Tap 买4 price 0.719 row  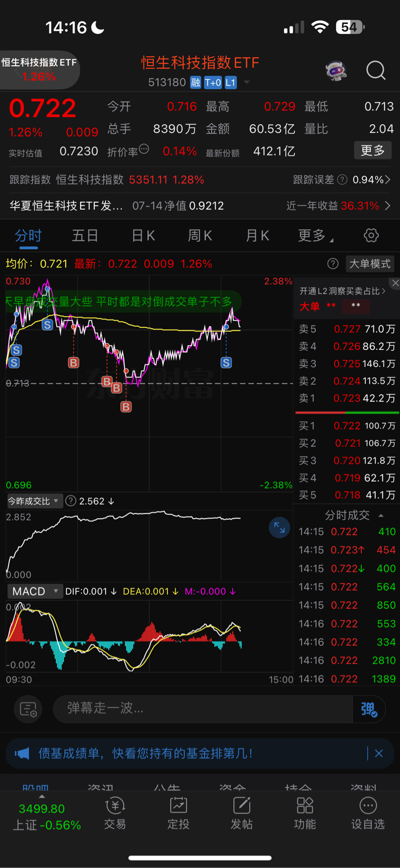click(347, 478)
